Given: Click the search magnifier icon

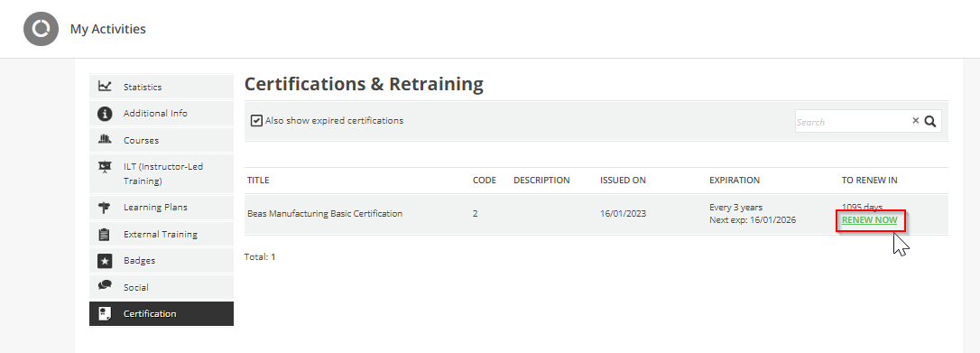Looking at the screenshot, I should pyautogui.click(x=929, y=121).
